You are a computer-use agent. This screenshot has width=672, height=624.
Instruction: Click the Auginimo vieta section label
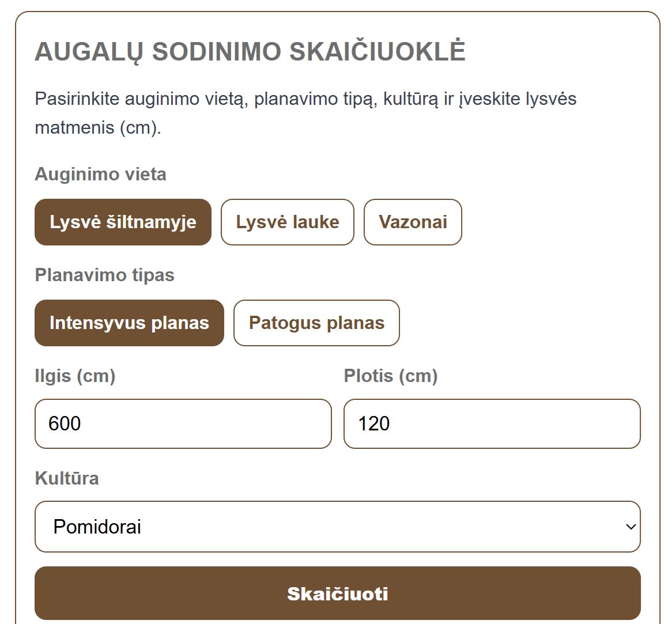(100, 174)
